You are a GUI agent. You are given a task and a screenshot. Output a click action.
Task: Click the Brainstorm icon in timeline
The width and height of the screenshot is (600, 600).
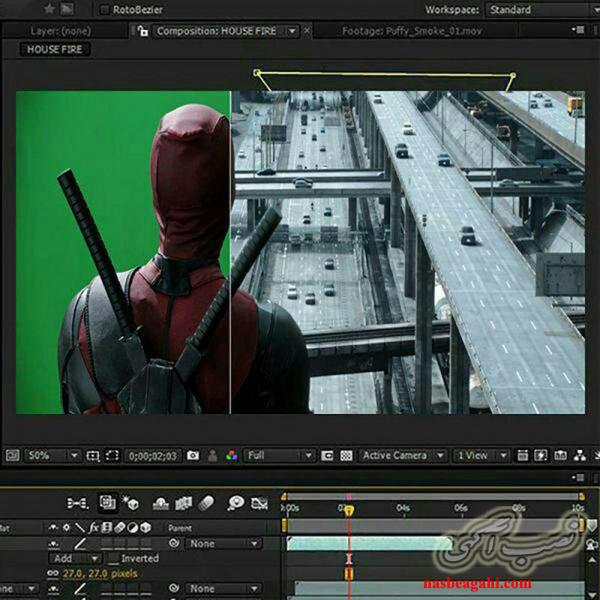pos(236,503)
